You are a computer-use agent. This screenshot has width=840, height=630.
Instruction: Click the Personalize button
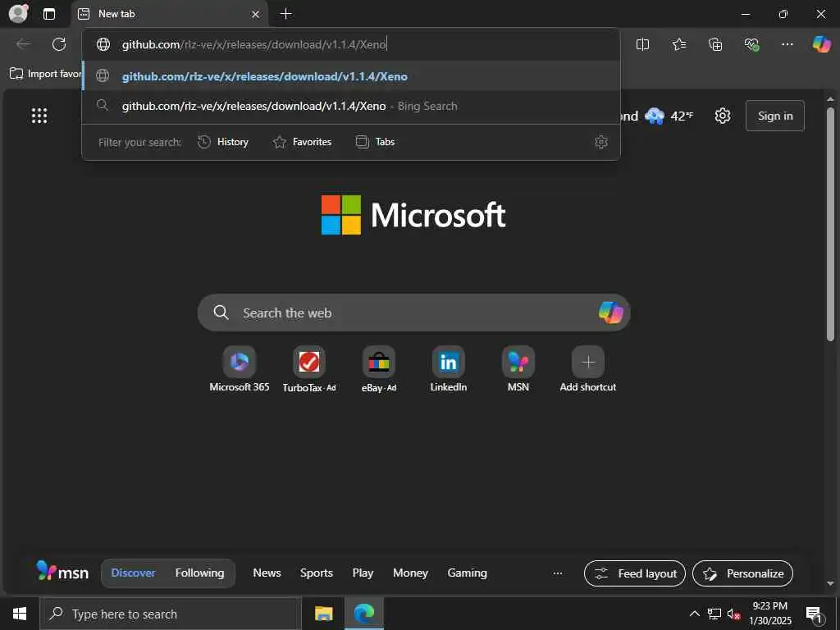pos(742,573)
